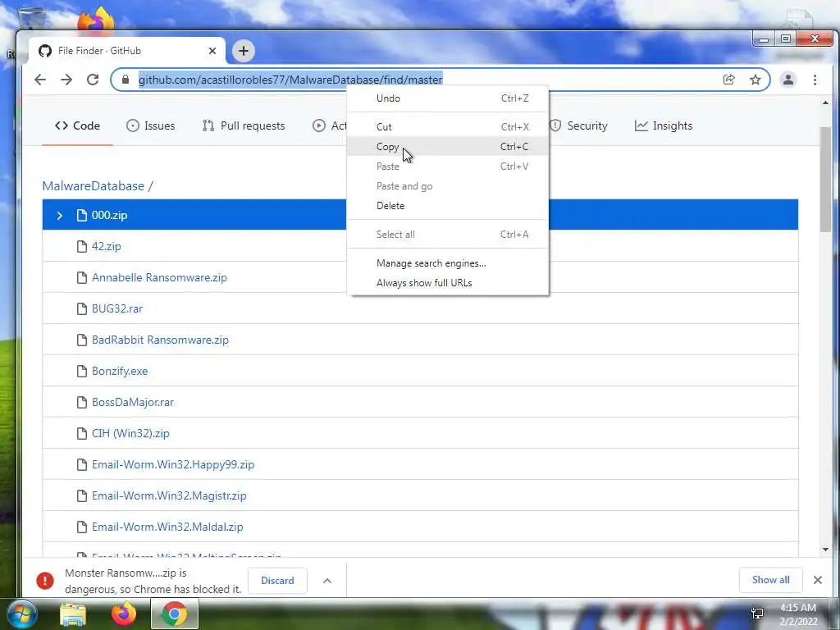Screen dimensions: 840x630
Task: Choose Copy in the context menu
Action: pyautogui.click(x=448, y=146)
